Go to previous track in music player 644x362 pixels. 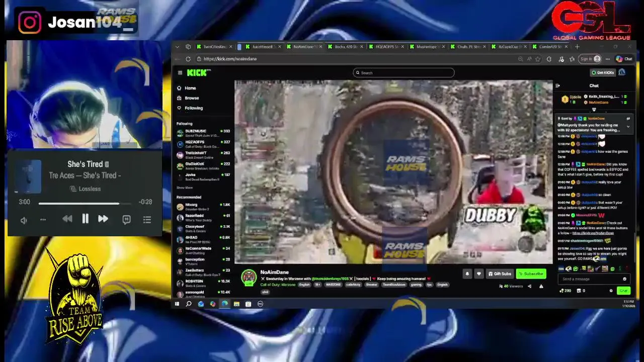point(67,219)
